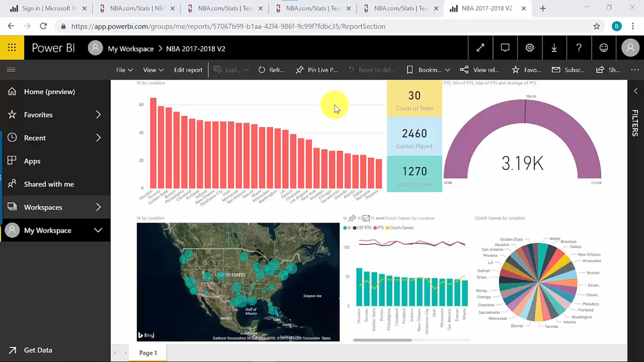The width and height of the screenshot is (644, 362).
Task: Select the Page 1 tab
Action: tap(148, 353)
